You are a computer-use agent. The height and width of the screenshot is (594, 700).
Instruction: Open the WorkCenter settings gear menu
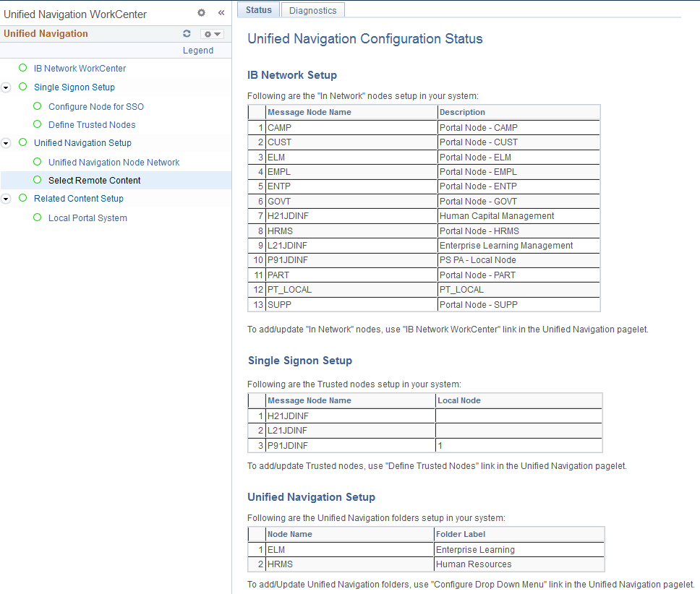click(201, 12)
